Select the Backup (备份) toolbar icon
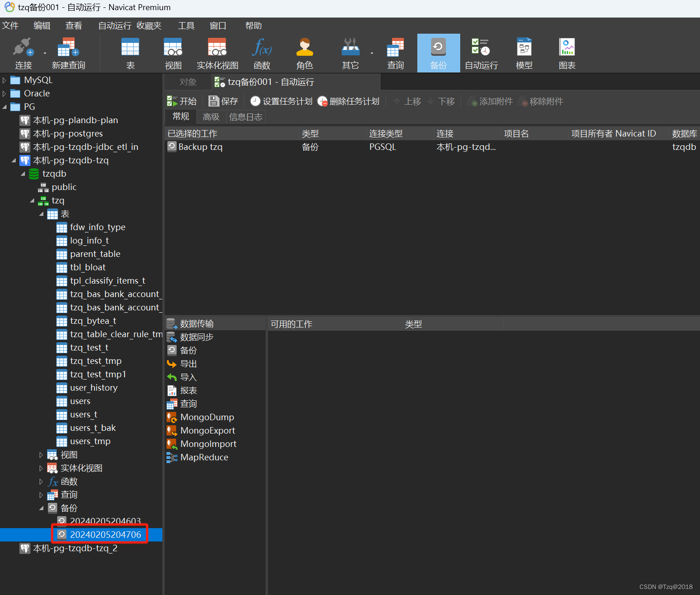700x595 pixels. 438,53
